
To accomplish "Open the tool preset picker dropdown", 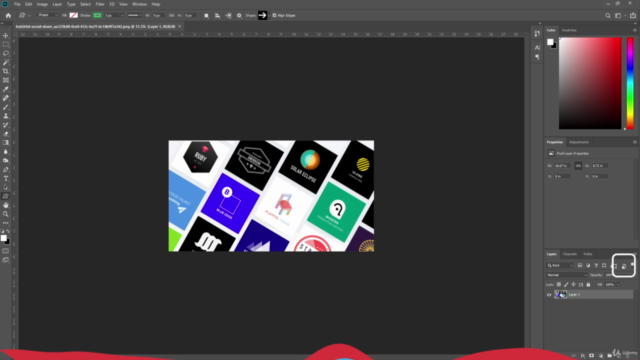I will tap(24, 16).
